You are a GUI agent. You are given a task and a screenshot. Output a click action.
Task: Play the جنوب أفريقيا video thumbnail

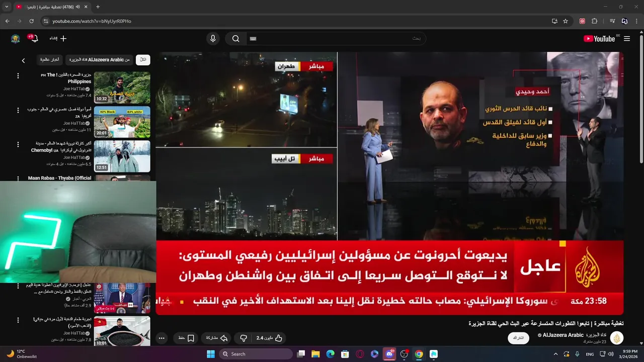[122, 122]
